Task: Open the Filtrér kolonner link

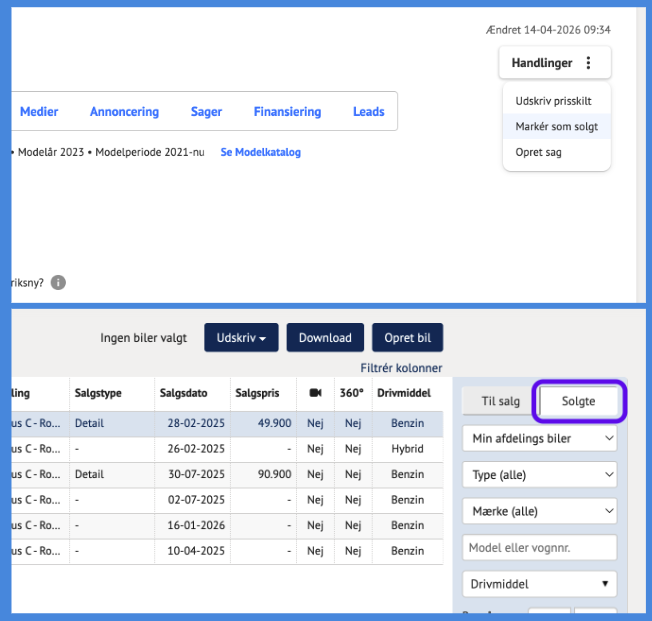Action: pos(401,368)
